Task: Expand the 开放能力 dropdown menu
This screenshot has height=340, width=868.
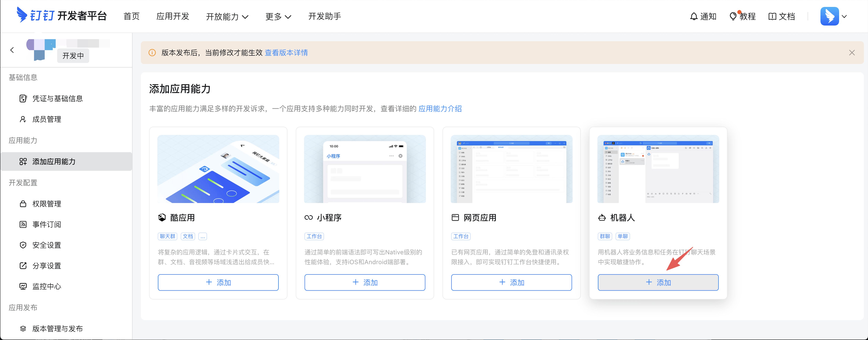Action: (x=227, y=16)
